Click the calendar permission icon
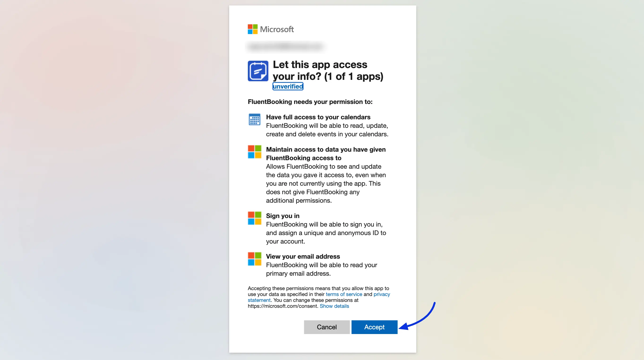644x360 pixels. point(254,120)
